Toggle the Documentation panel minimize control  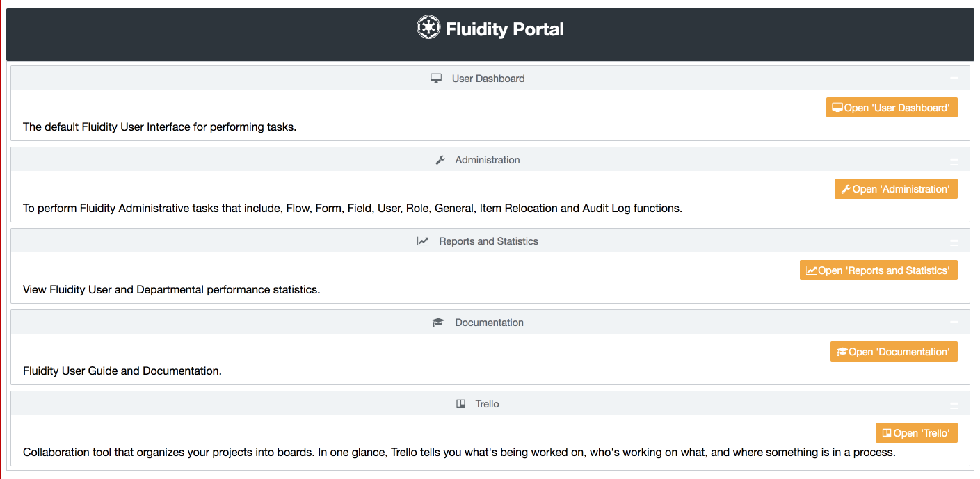(954, 322)
